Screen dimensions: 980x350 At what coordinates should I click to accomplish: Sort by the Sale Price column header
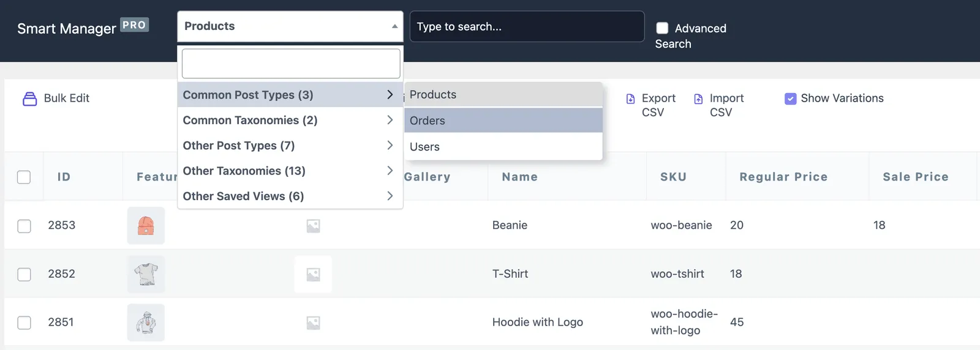(x=916, y=177)
